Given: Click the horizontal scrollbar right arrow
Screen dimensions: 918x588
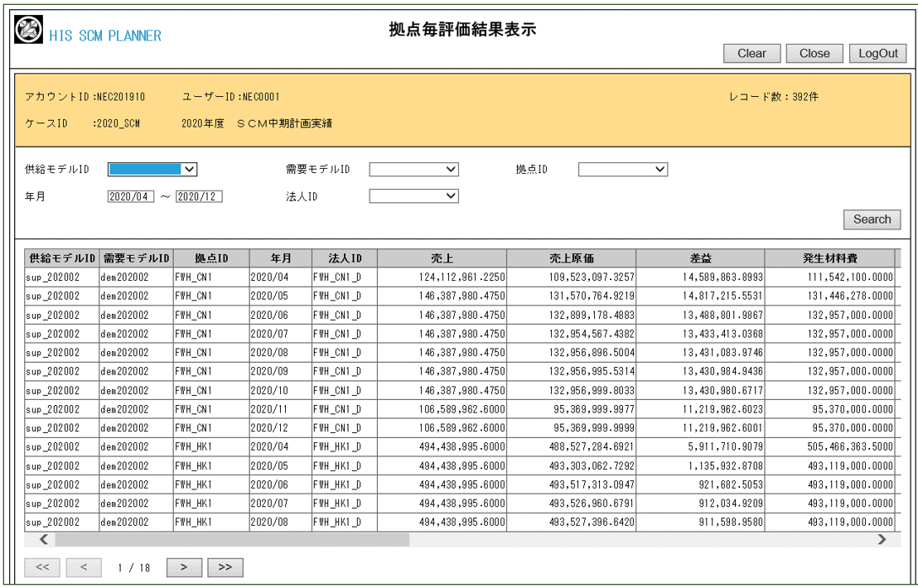Looking at the screenshot, I should pyautogui.click(x=882, y=540).
